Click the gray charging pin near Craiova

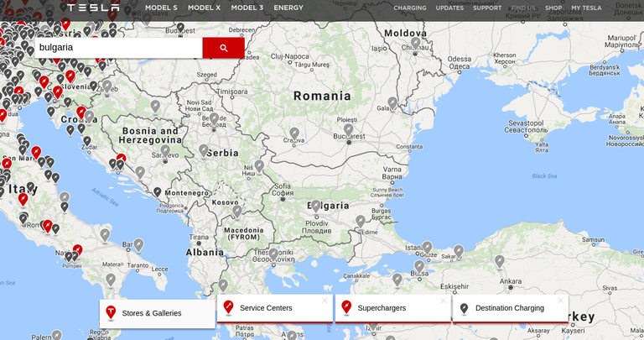293,133
